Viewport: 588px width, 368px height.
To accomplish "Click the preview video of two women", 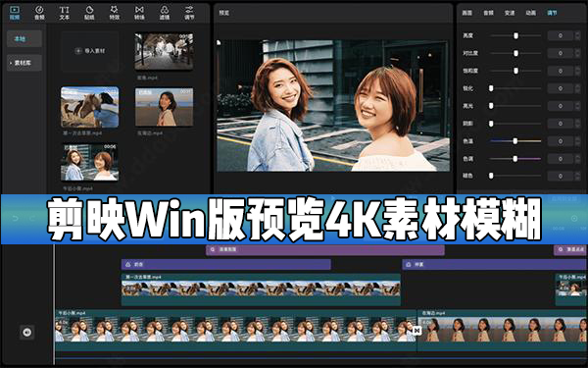I will click(x=333, y=106).
